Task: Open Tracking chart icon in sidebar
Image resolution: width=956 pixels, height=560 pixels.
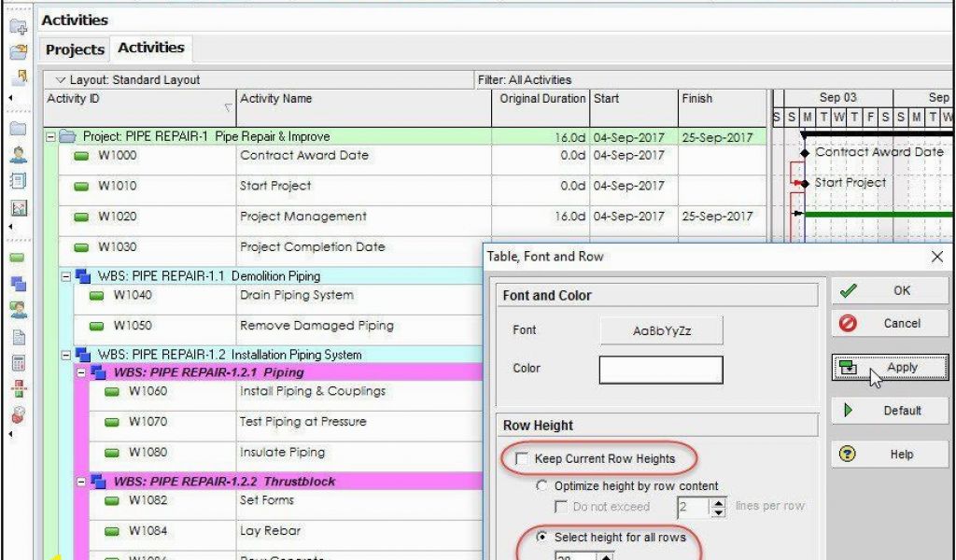Action: [18, 207]
